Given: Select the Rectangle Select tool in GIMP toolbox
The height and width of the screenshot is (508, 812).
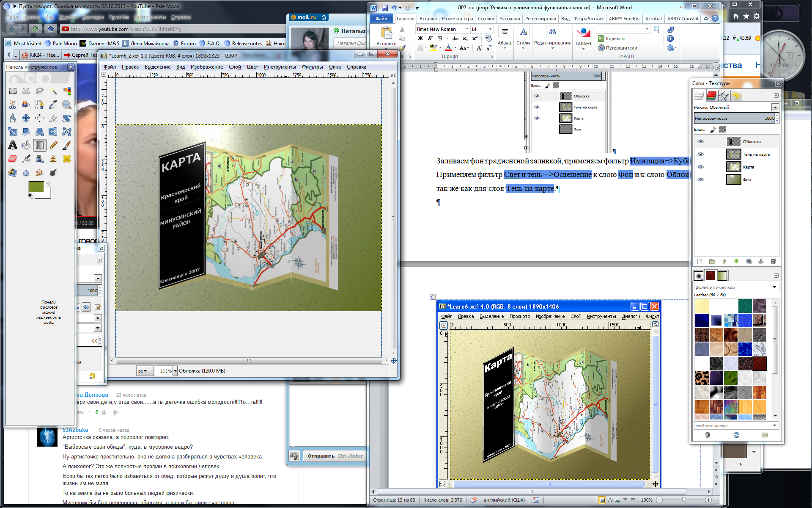Looking at the screenshot, I should coord(13,91).
